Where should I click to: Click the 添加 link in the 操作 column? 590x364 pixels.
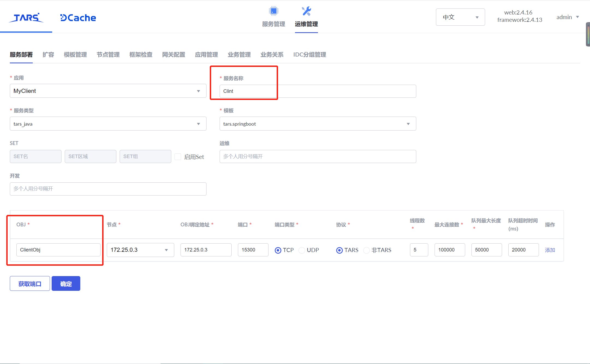[550, 250]
